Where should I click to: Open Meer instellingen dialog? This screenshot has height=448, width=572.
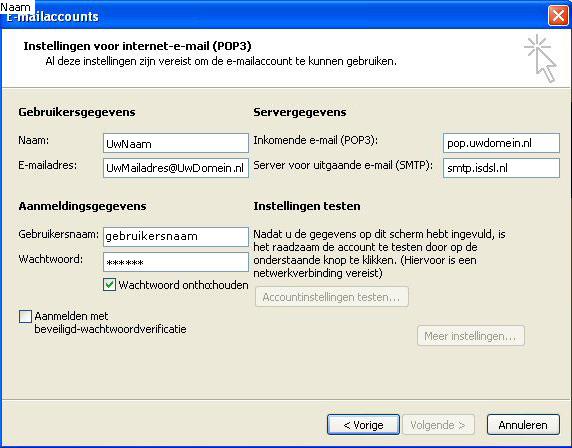pos(471,336)
